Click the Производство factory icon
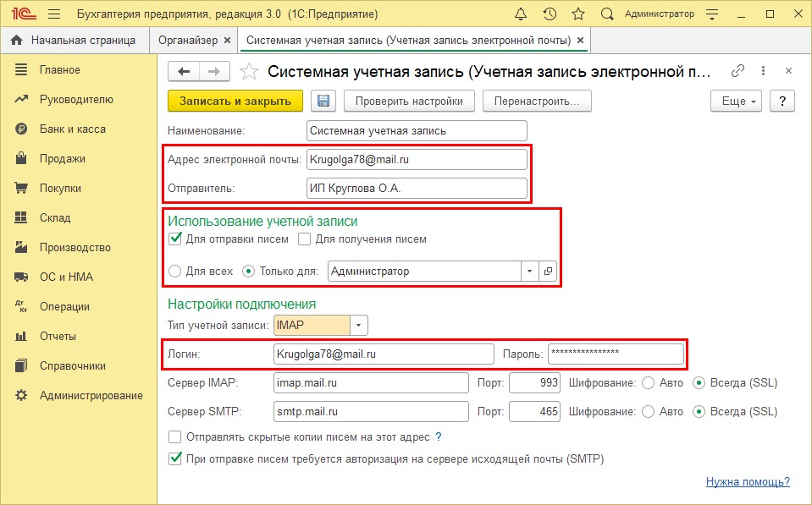Viewport: 812px width, 505px height. (21, 247)
